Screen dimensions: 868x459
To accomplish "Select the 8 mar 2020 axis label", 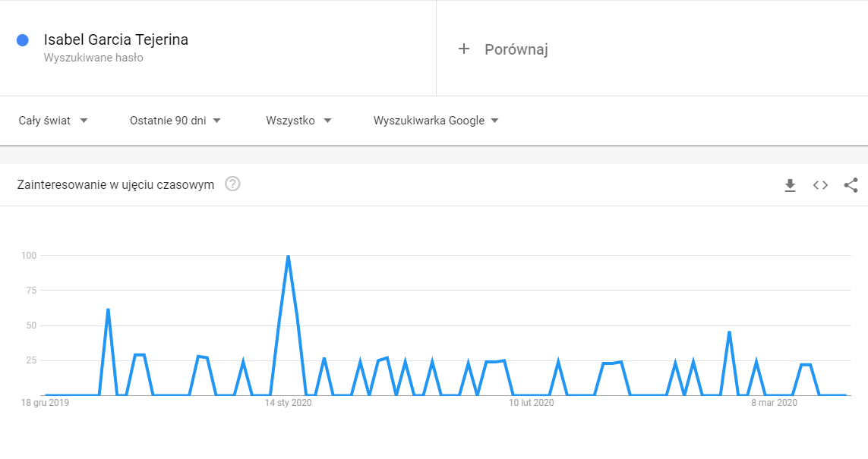I will tap(774, 403).
